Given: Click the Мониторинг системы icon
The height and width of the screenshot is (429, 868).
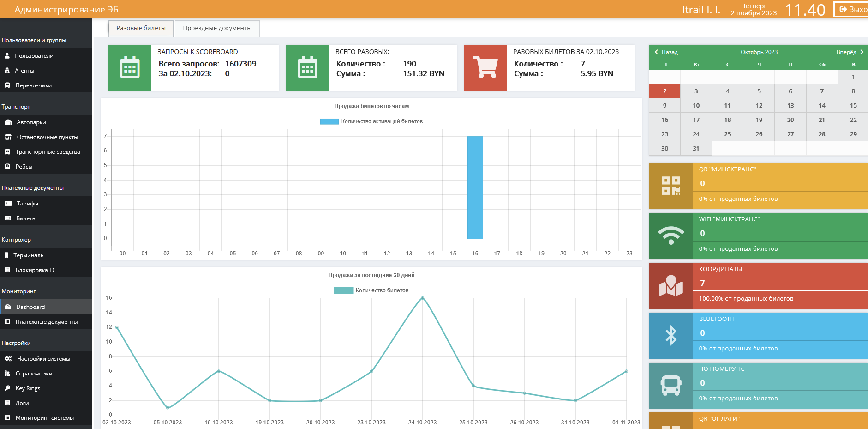Looking at the screenshot, I should point(7,418).
